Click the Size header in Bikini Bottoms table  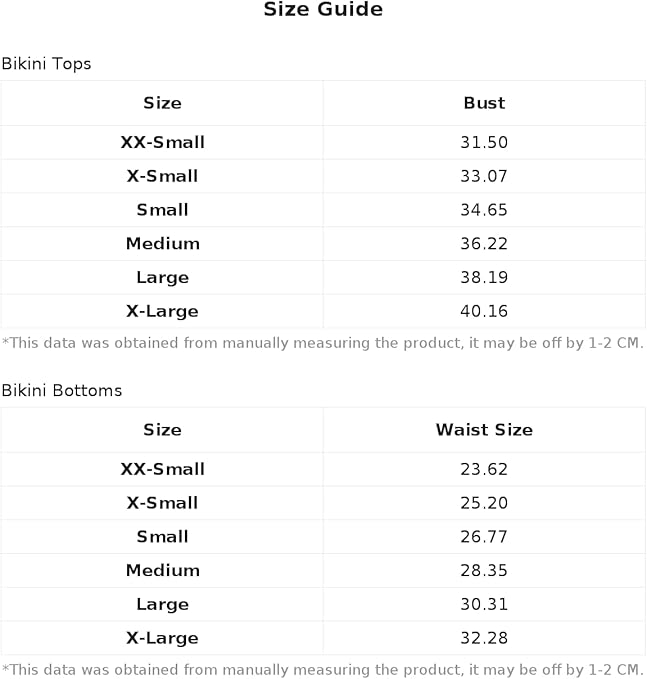(x=162, y=430)
